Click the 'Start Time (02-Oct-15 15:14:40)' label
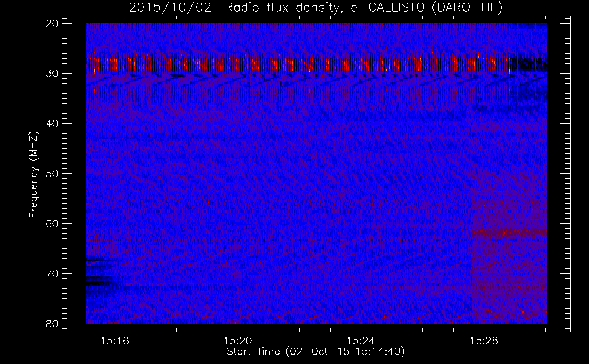 pos(316,352)
